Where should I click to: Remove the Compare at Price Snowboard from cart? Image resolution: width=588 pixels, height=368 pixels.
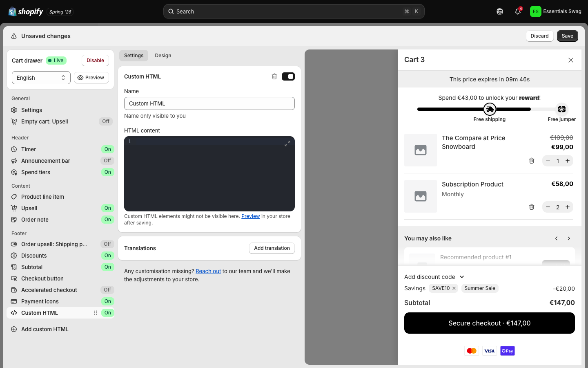tap(532, 161)
